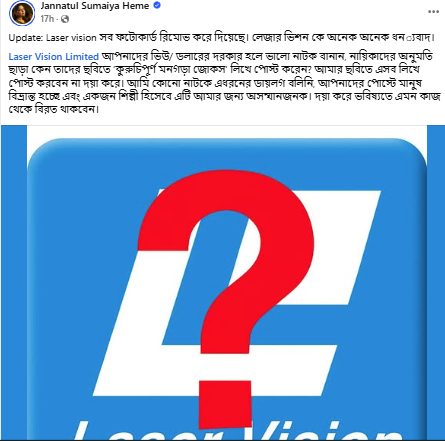Screen dimensions: 445x441
Task: Click the Bengali paragraph's final line of text
Action: (54, 109)
